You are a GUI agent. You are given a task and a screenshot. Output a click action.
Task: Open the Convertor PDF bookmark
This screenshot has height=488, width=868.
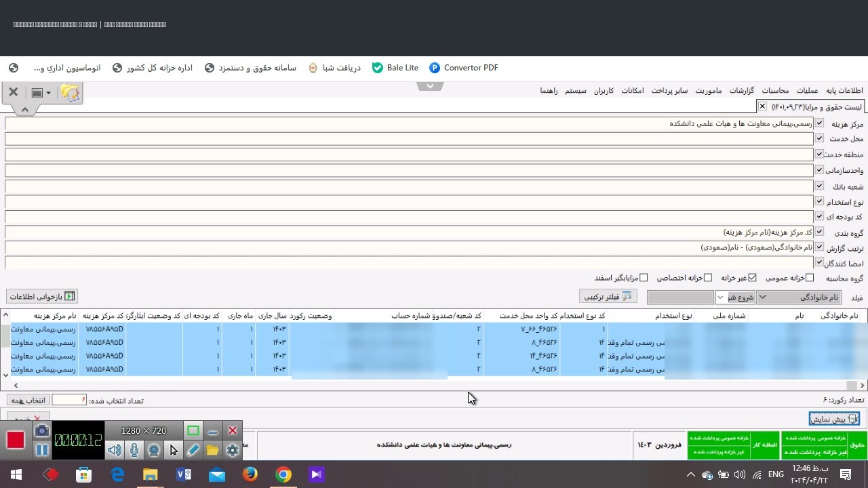click(x=464, y=68)
